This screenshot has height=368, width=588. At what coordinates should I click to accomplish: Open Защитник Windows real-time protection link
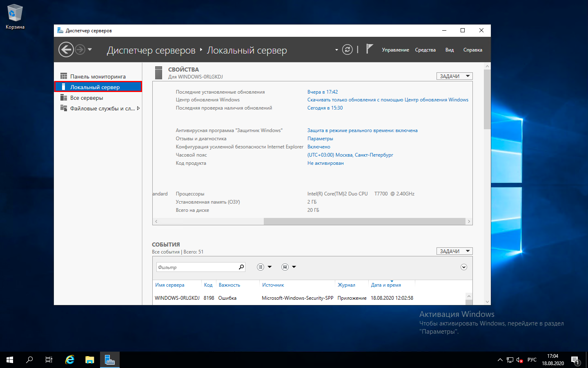click(x=362, y=130)
